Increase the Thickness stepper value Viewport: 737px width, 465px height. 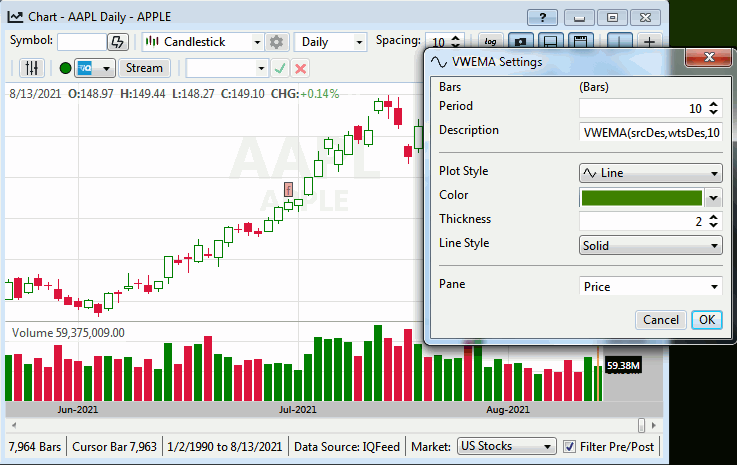point(713,216)
